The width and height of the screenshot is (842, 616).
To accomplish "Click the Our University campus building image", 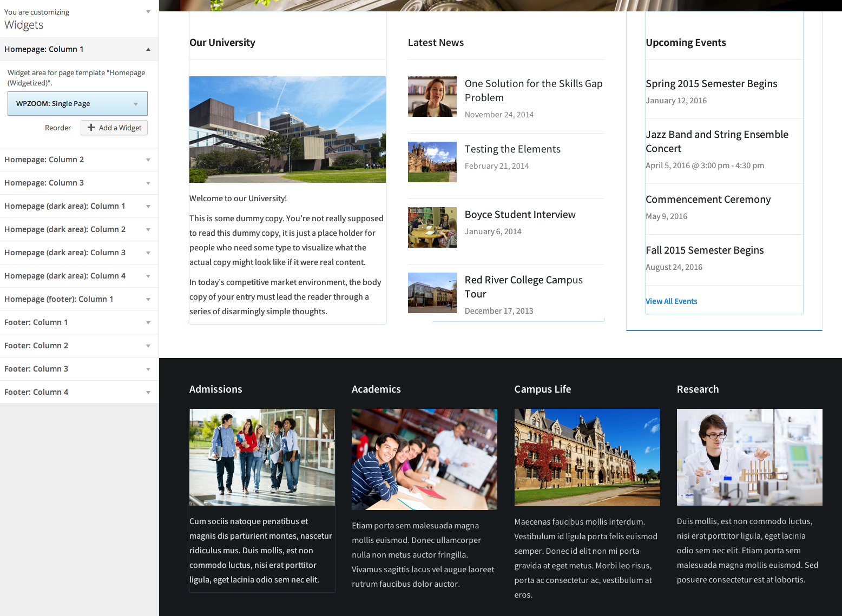I will [x=287, y=129].
